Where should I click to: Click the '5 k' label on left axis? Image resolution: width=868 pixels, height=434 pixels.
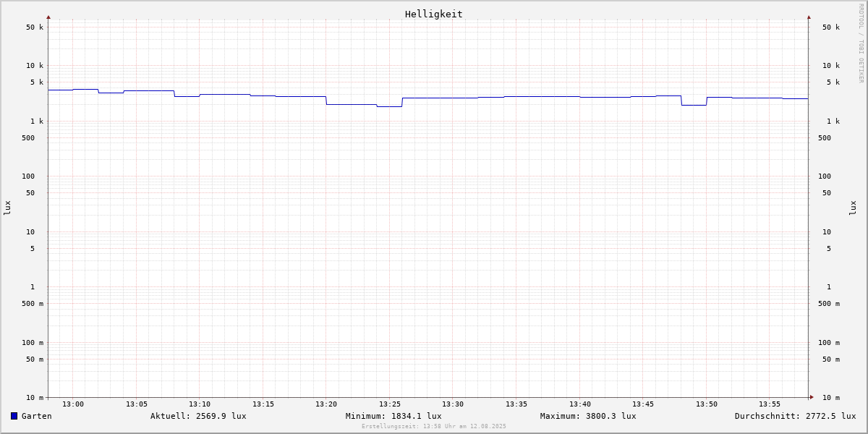click(x=37, y=82)
